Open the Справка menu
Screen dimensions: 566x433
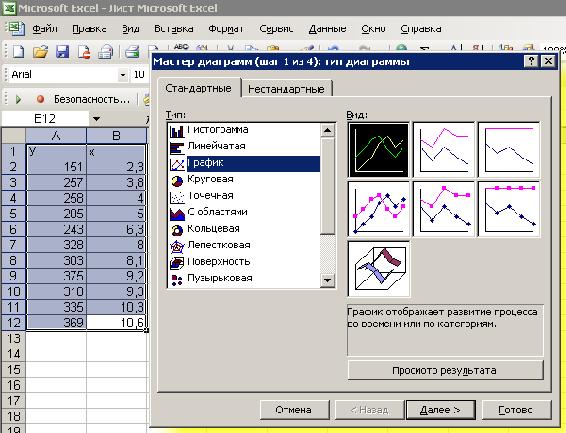421,29
